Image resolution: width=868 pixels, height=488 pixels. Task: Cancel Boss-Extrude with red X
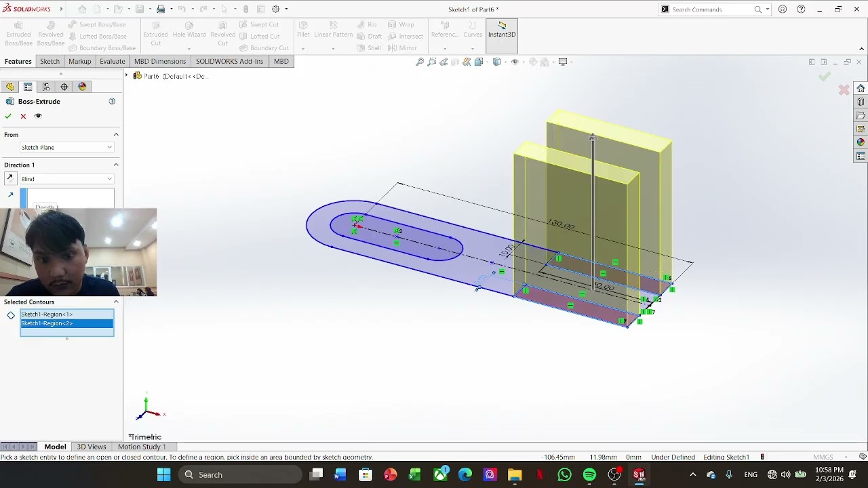pos(23,117)
